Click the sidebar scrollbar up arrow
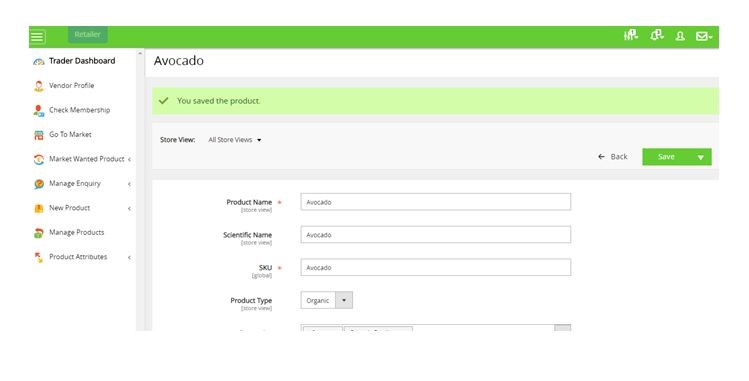This screenshot has height=381, width=749. pos(140,53)
